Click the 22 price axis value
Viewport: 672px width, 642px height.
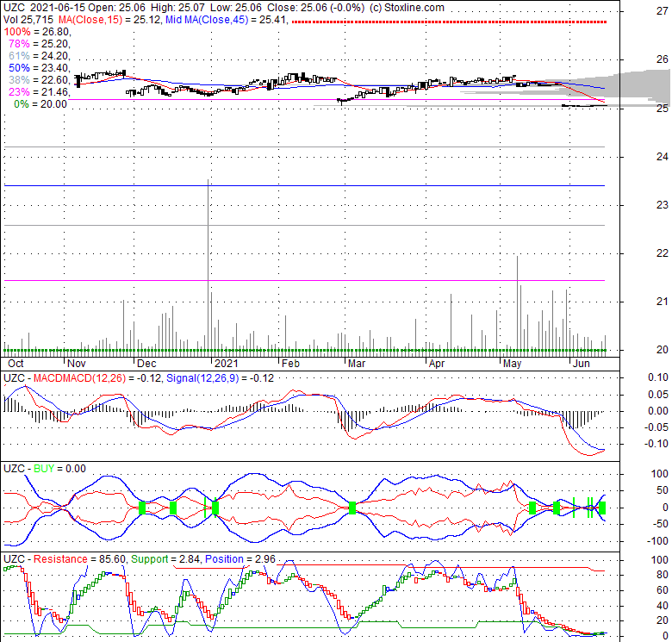663,252
